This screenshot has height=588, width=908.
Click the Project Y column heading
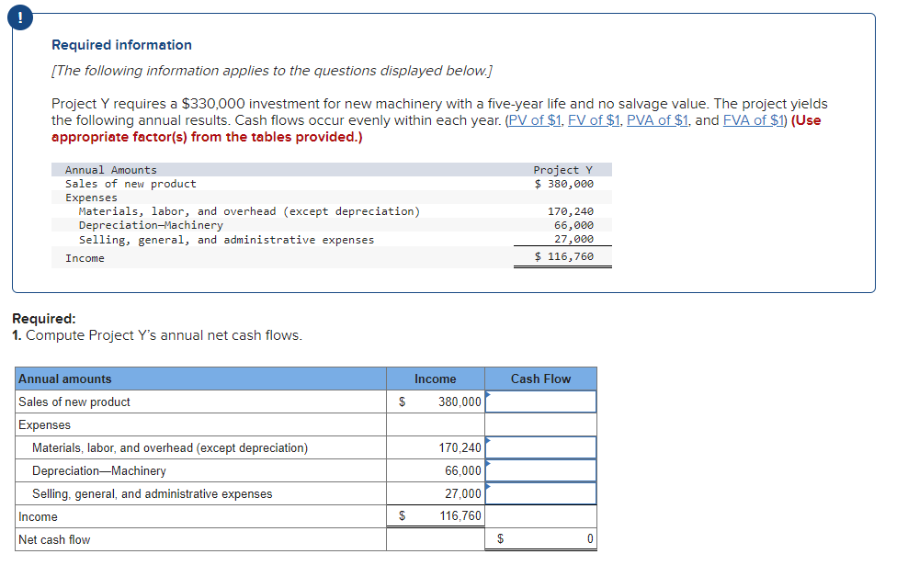pyautogui.click(x=562, y=170)
